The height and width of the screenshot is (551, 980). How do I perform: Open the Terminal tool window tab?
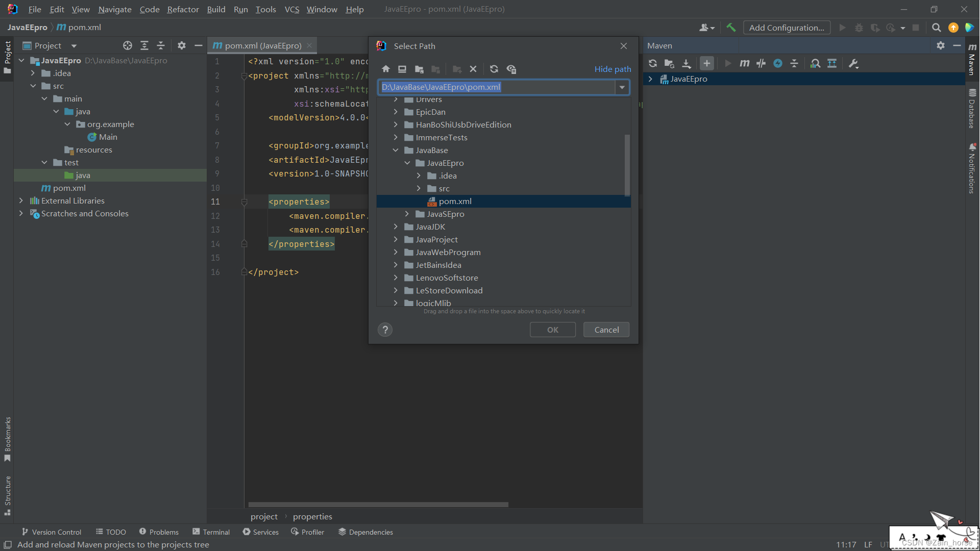coord(211,532)
